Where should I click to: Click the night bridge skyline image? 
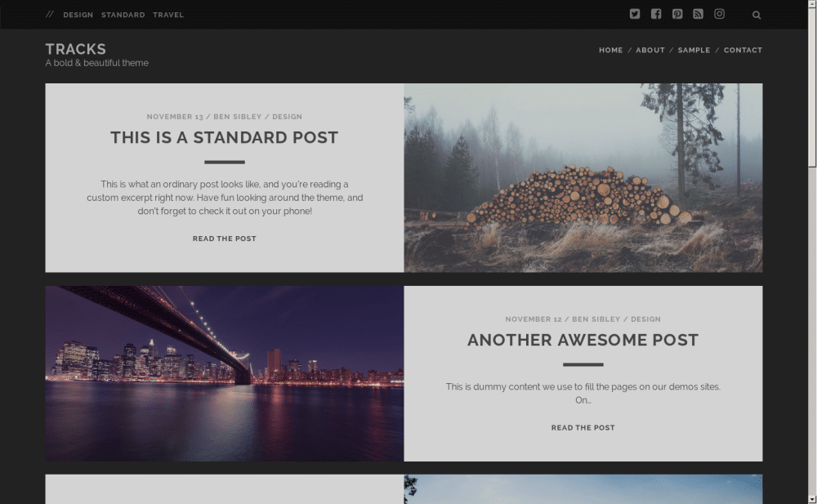(224, 373)
